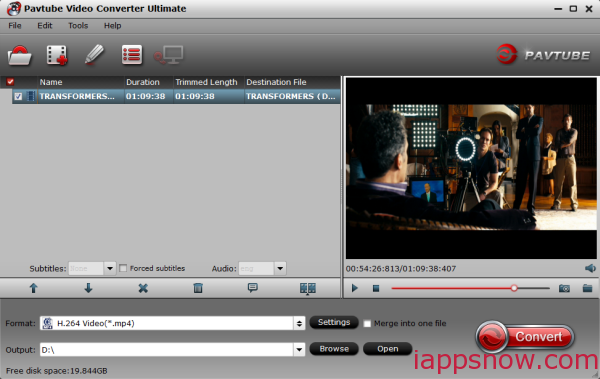
Task: Open the Tools menu
Action: 78,26
